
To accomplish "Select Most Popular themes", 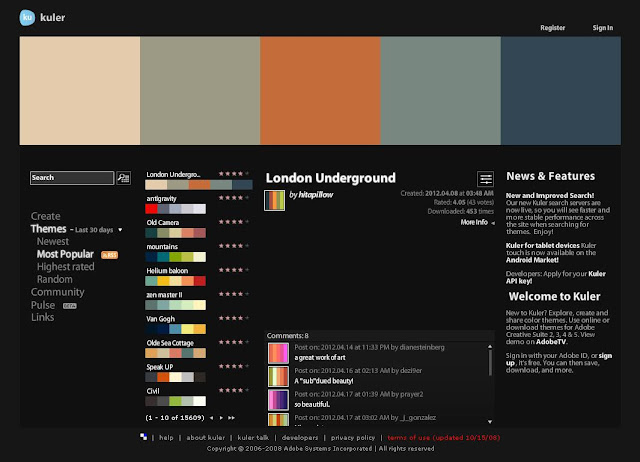I will coord(65,254).
